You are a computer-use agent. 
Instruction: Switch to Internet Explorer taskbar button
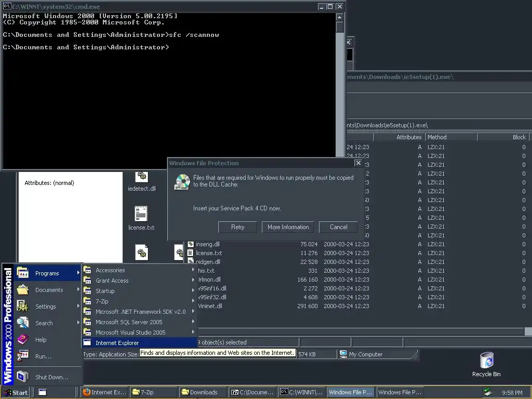click(104, 392)
